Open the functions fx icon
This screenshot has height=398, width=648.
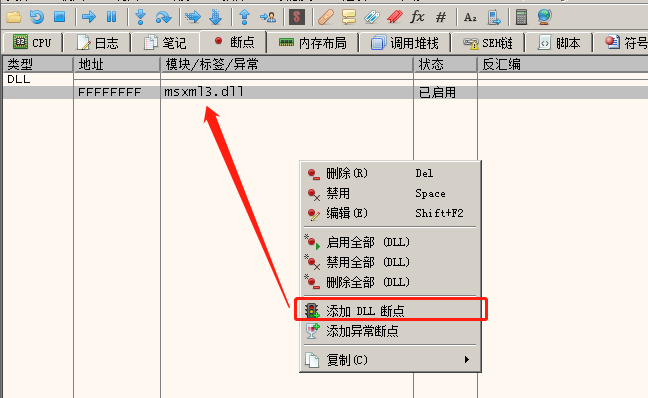click(417, 17)
